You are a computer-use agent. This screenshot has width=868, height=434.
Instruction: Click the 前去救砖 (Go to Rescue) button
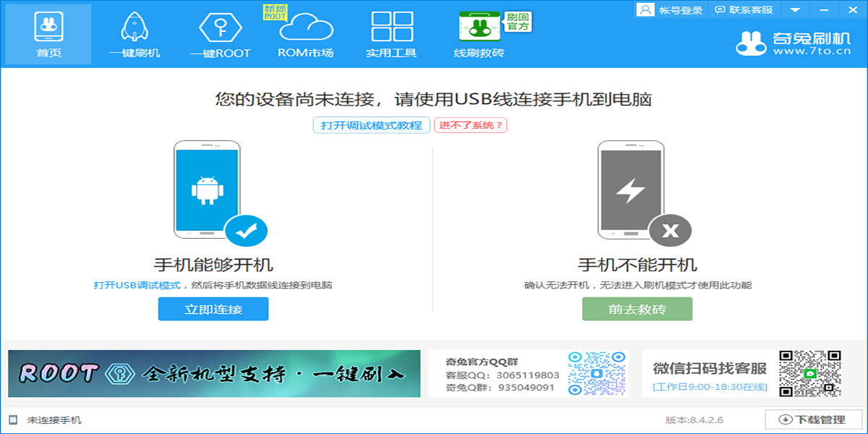click(635, 309)
